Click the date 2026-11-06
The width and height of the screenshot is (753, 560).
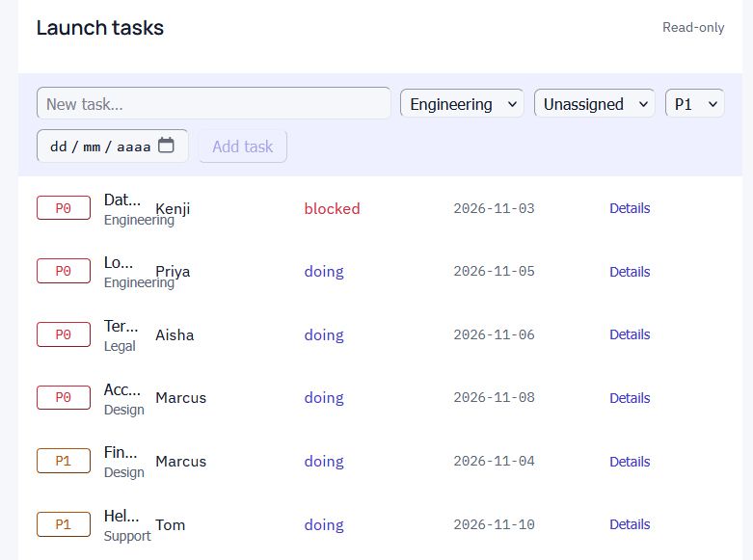tap(495, 334)
